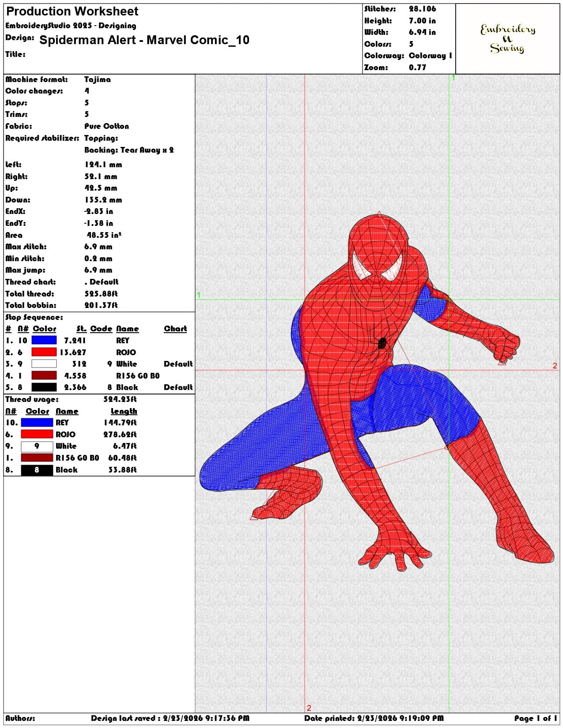
Task: Click stitch count 2.366 for Black stop
Action: (x=75, y=387)
